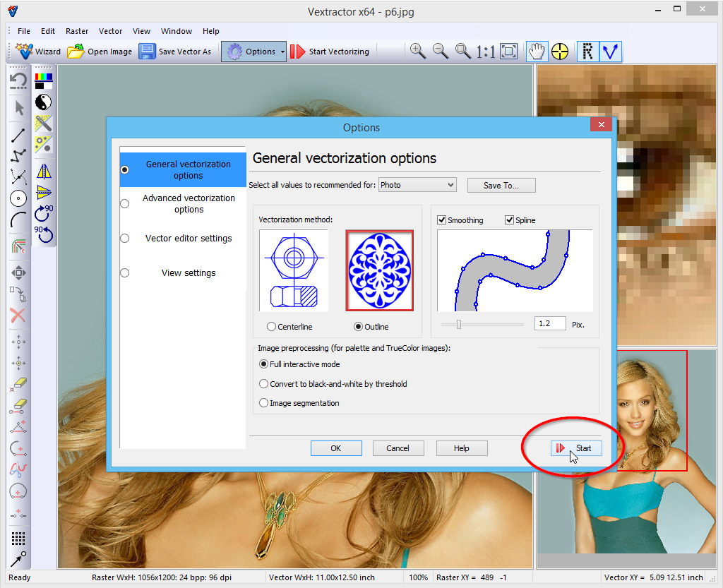Screen dimensions: 723x588
Task: Click the undo arrow in left toolbar
Action: 18,80
